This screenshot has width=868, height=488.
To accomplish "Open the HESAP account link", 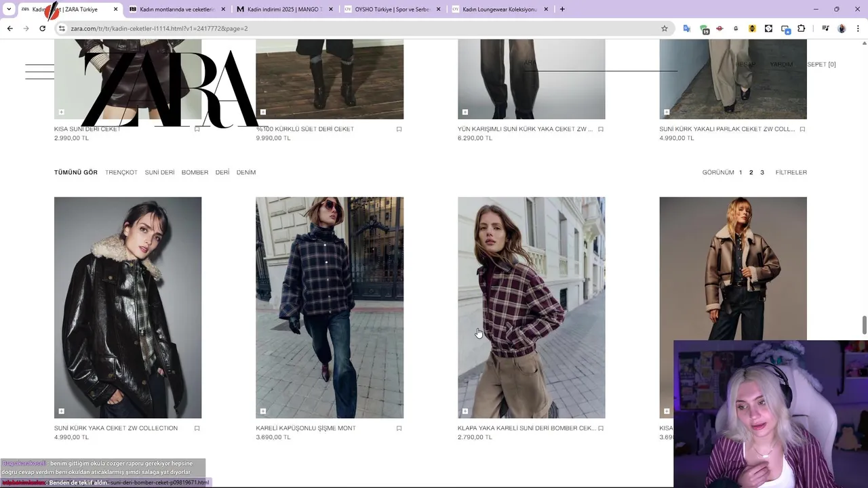I will coord(746,64).
